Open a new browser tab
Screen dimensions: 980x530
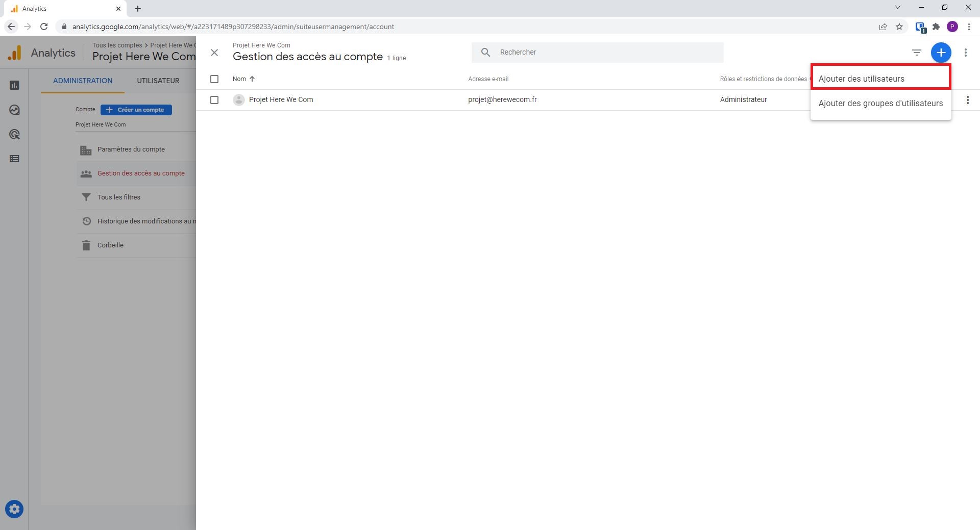click(138, 9)
